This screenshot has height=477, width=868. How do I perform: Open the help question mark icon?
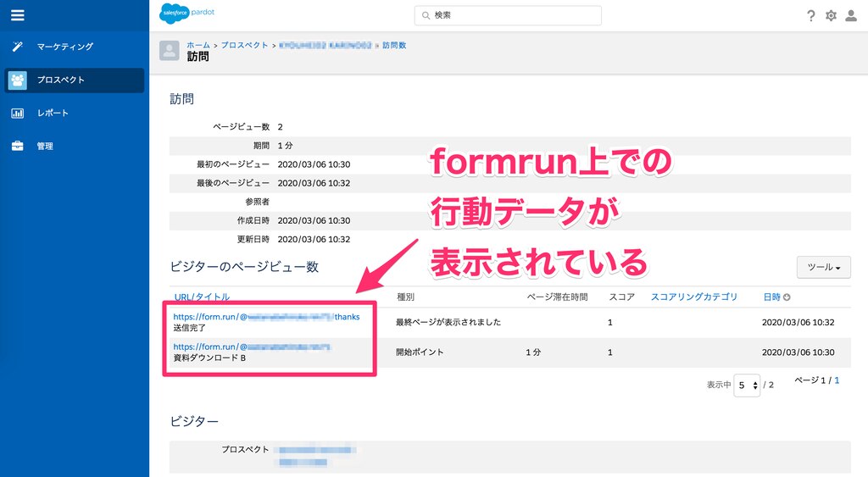click(x=811, y=15)
